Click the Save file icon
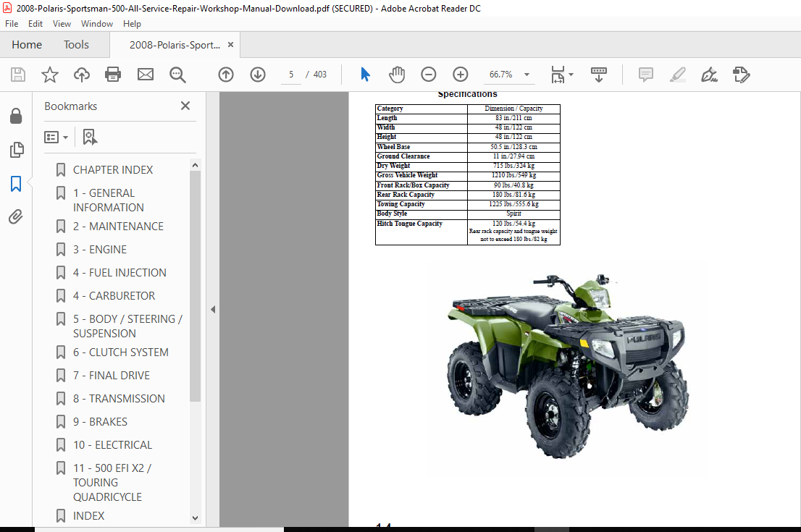801x532 pixels. [18, 75]
